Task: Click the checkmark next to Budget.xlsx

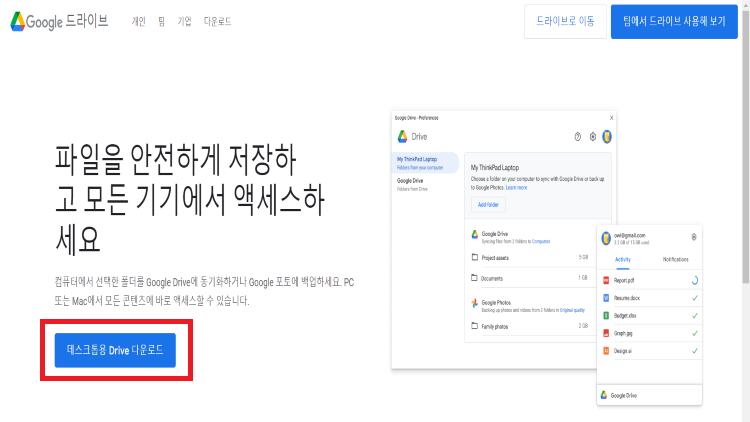Action: point(695,316)
